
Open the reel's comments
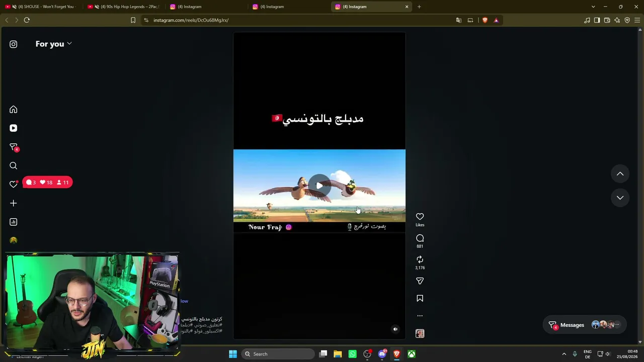point(420,238)
